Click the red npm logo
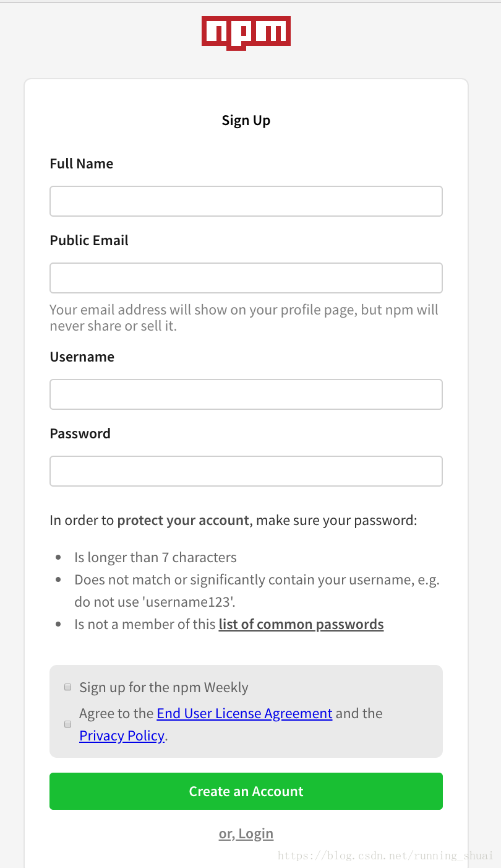The width and height of the screenshot is (501, 868). (246, 33)
